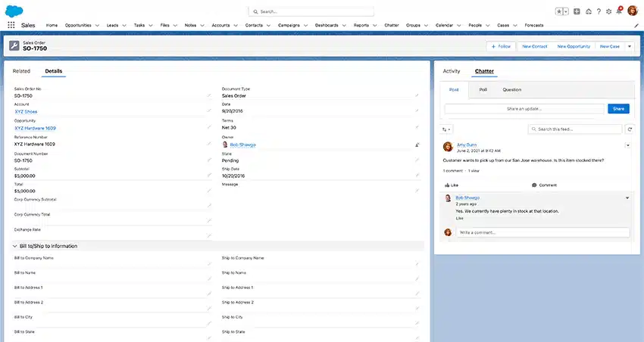Refresh the Chatter feed

point(630,129)
